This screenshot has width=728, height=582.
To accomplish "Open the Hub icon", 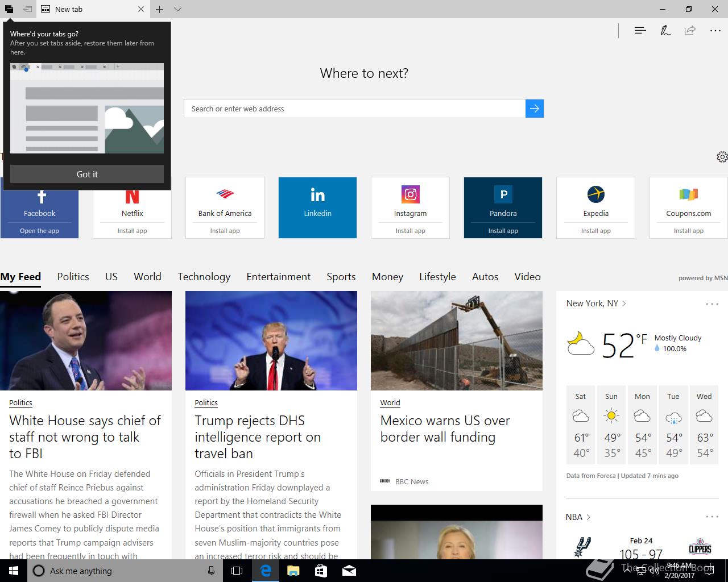I will (x=640, y=31).
